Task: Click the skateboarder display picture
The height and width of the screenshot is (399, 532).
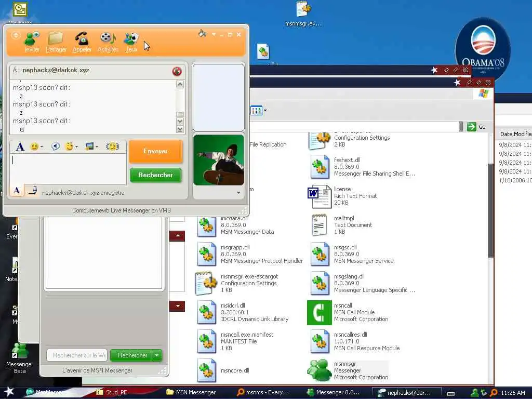Action: [219, 160]
